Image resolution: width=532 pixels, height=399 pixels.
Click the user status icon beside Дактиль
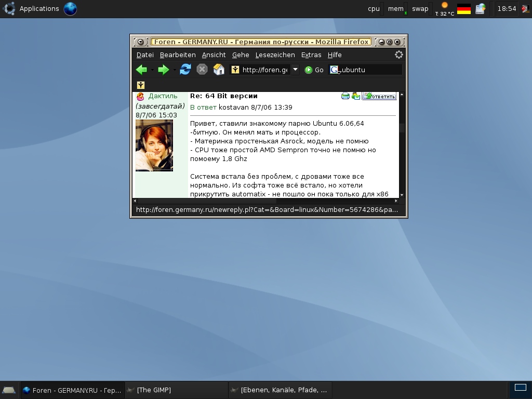tap(140, 97)
